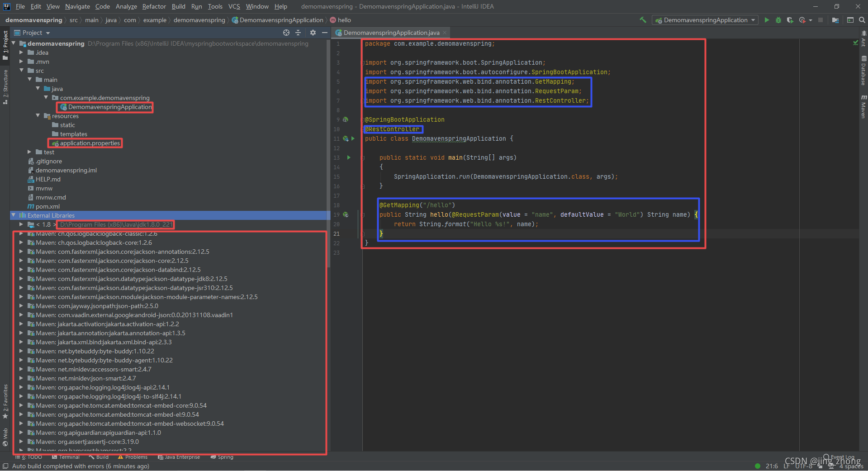Collapse the resources folder

(38, 116)
